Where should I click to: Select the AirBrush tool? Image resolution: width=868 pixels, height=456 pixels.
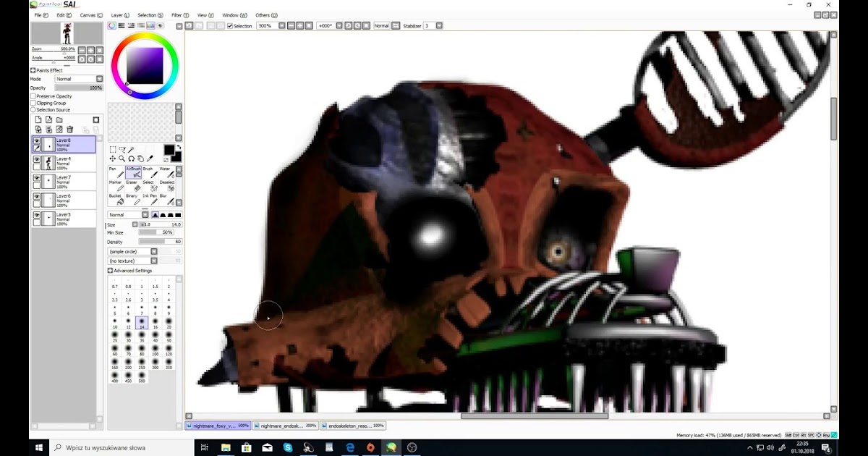(134, 172)
